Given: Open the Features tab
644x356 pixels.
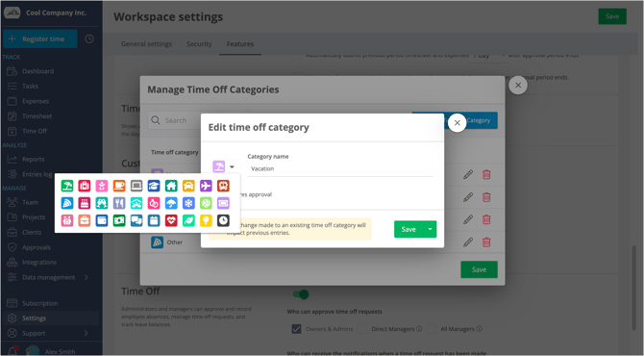Looking at the screenshot, I should tap(240, 44).
